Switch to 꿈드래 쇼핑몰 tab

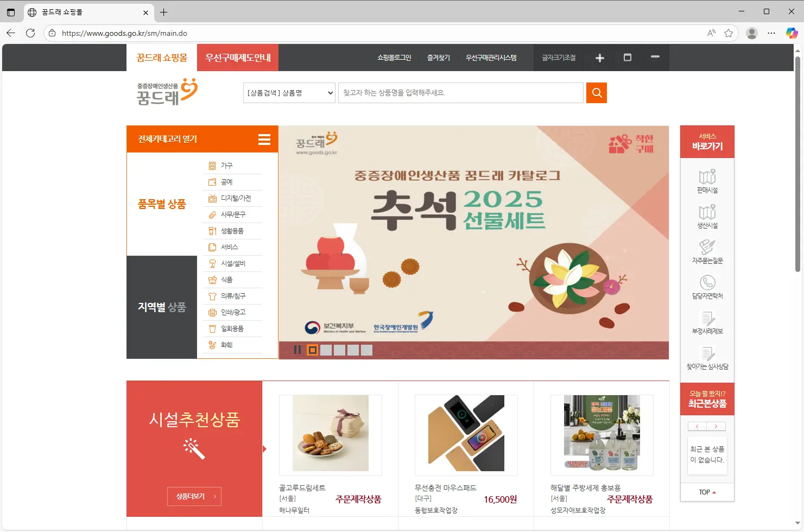[162, 58]
